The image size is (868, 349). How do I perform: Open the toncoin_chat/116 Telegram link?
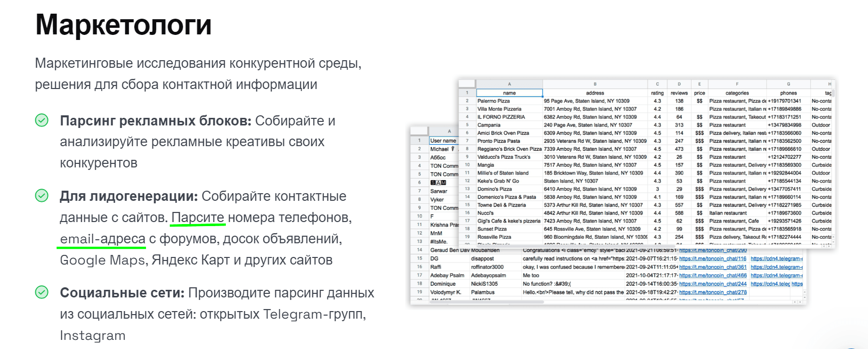click(712, 258)
